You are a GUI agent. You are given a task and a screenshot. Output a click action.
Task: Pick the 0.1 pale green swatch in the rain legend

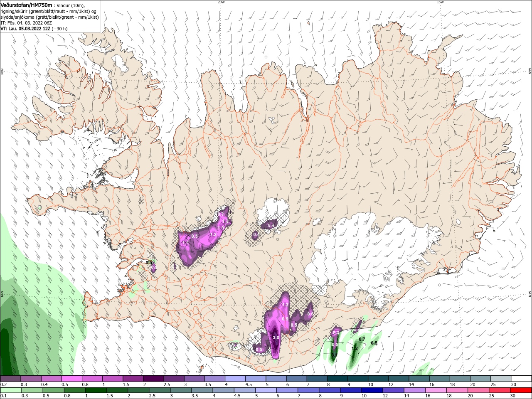pos(11,390)
